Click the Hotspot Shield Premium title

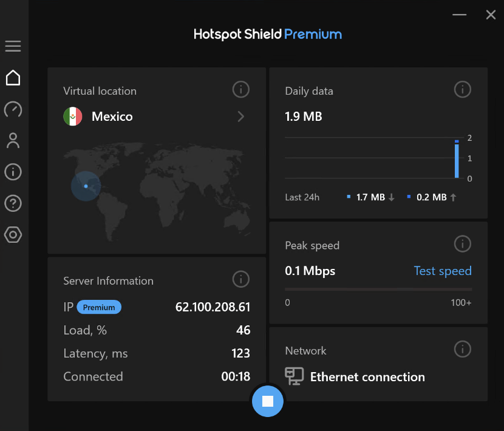(x=267, y=34)
